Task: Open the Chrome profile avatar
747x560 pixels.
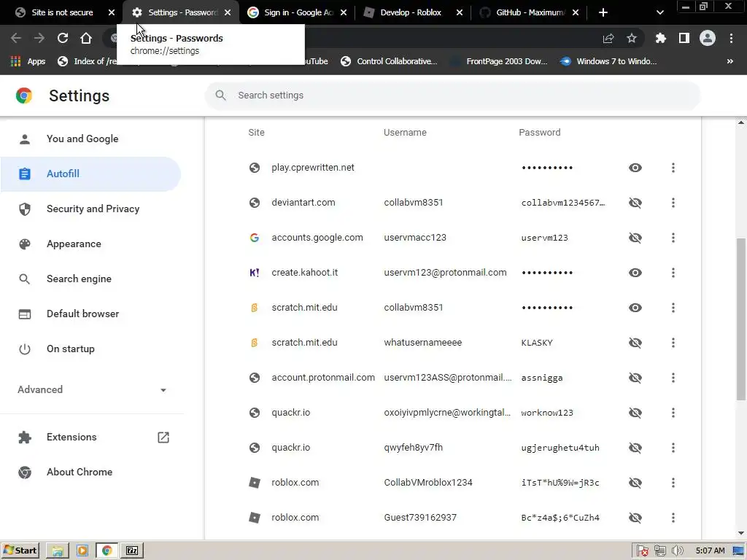Action: 708,38
